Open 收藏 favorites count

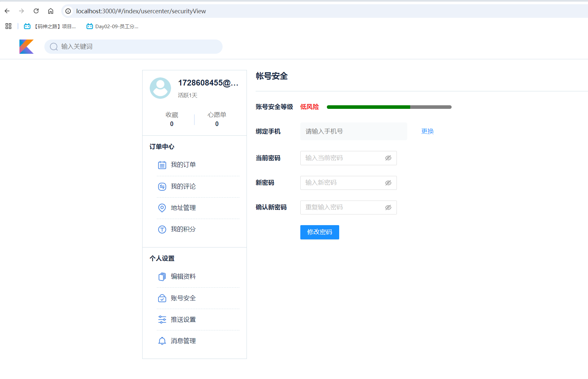tap(172, 119)
